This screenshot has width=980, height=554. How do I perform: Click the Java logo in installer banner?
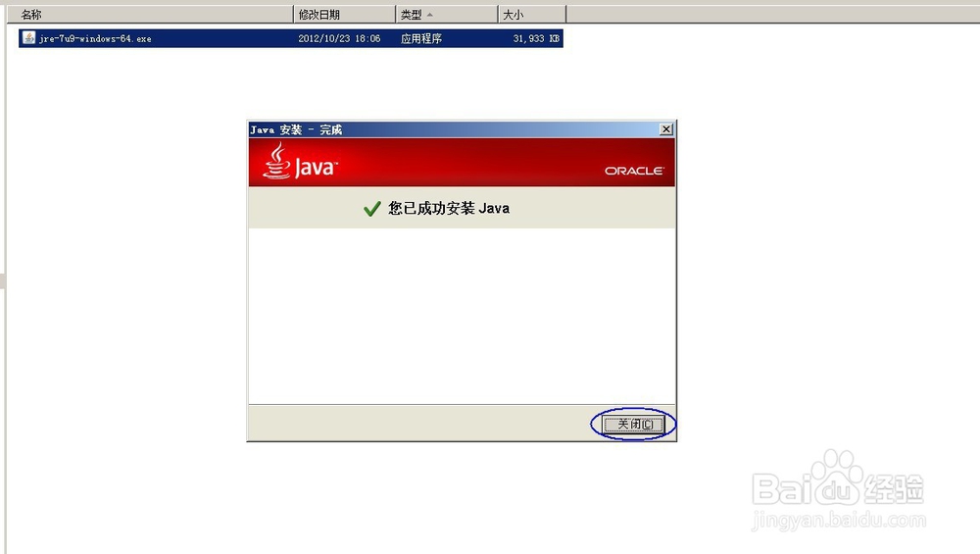point(300,162)
